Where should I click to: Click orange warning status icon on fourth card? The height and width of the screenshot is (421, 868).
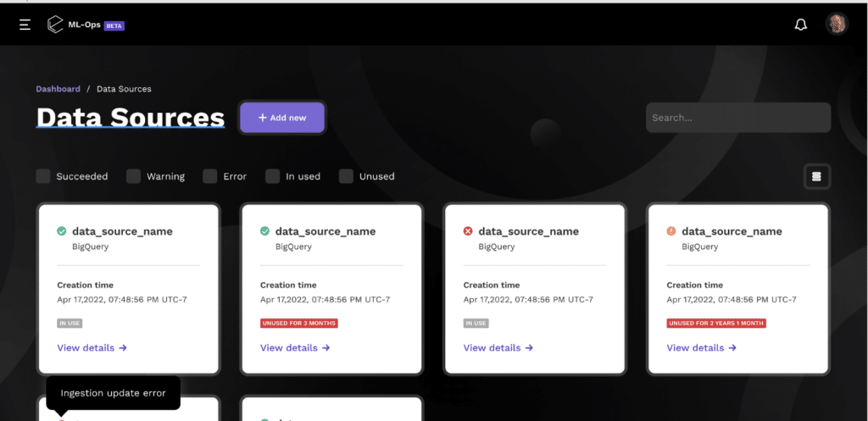tap(671, 231)
